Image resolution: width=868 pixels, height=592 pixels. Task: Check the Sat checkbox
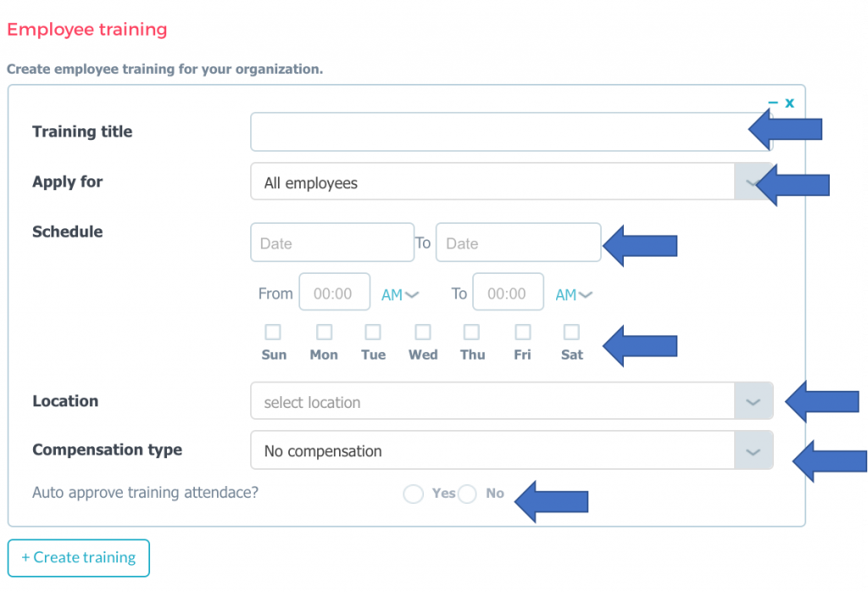coord(570,332)
